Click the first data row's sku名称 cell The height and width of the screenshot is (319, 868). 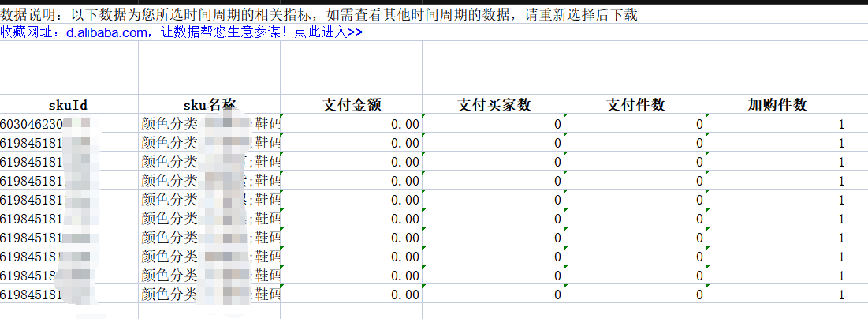coord(209,124)
